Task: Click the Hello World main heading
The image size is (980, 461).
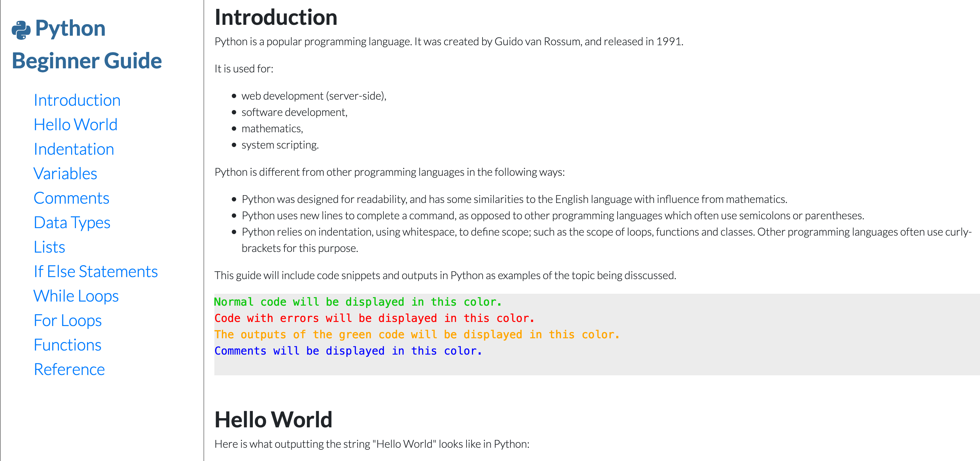Action: [273, 420]
